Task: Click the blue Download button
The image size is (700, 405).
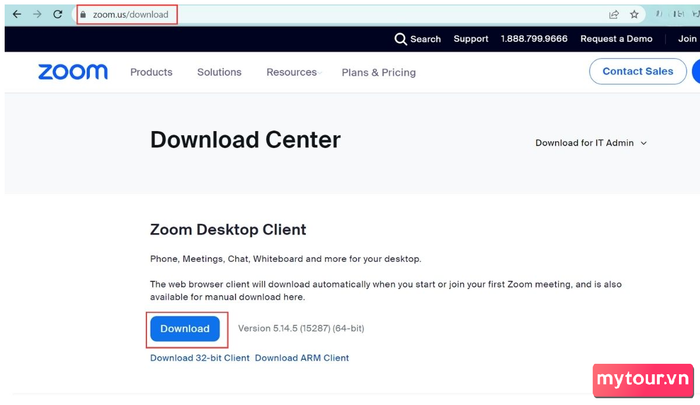Action: tap(185, 329)
